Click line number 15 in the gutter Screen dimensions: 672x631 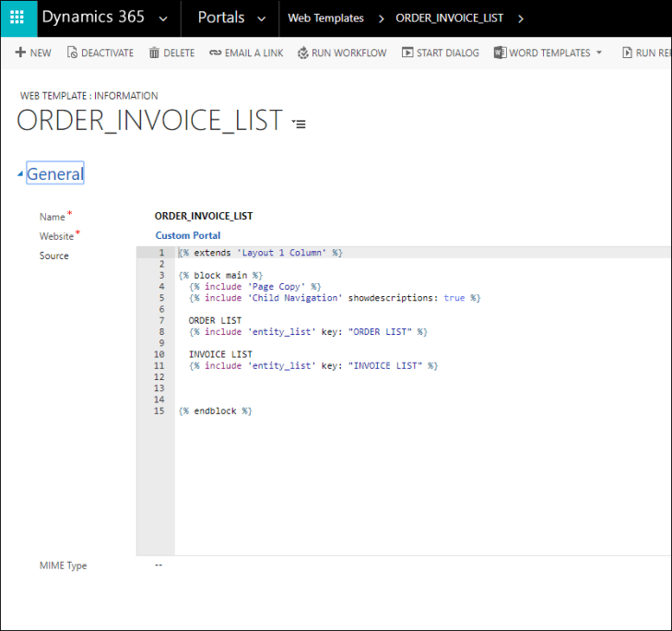click(x=159, y=411)
